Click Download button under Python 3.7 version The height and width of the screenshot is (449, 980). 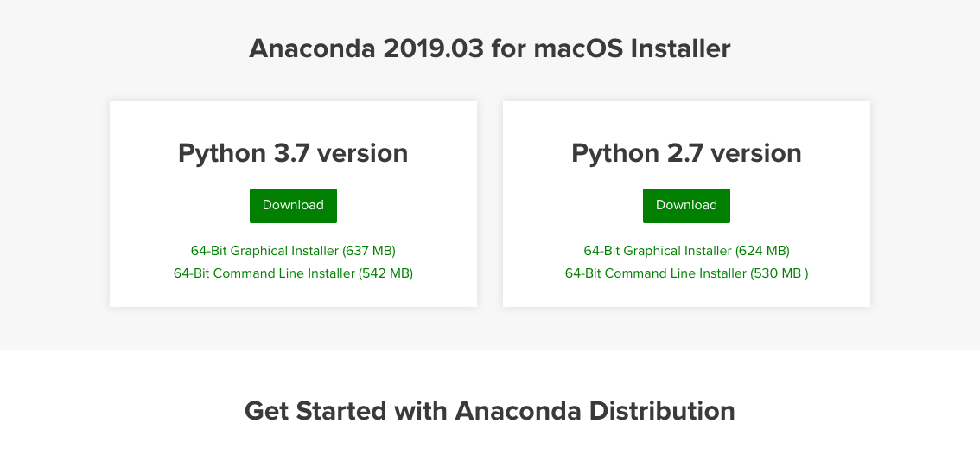click(293, 206)
